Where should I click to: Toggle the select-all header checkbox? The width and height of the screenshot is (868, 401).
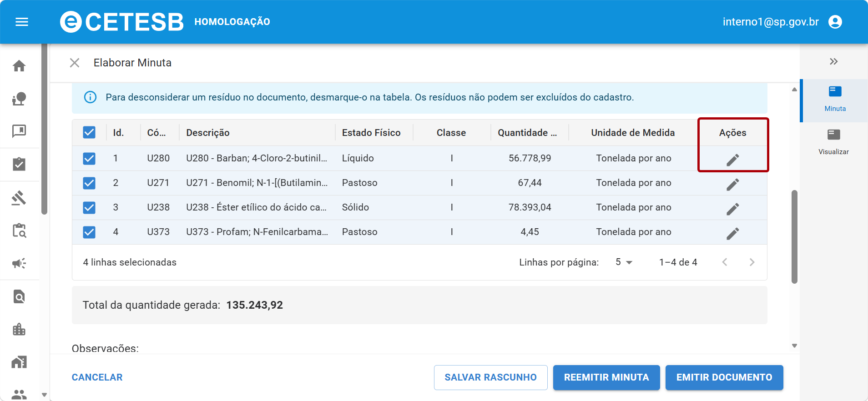89,132
